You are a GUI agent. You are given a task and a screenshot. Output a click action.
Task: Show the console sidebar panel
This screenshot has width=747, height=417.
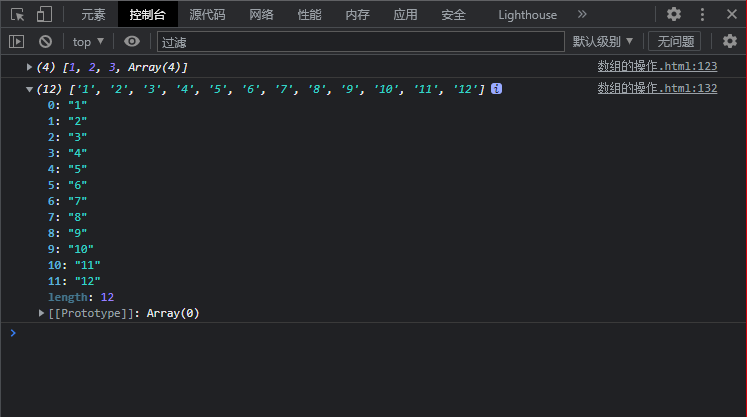click(x=17, y=42)
